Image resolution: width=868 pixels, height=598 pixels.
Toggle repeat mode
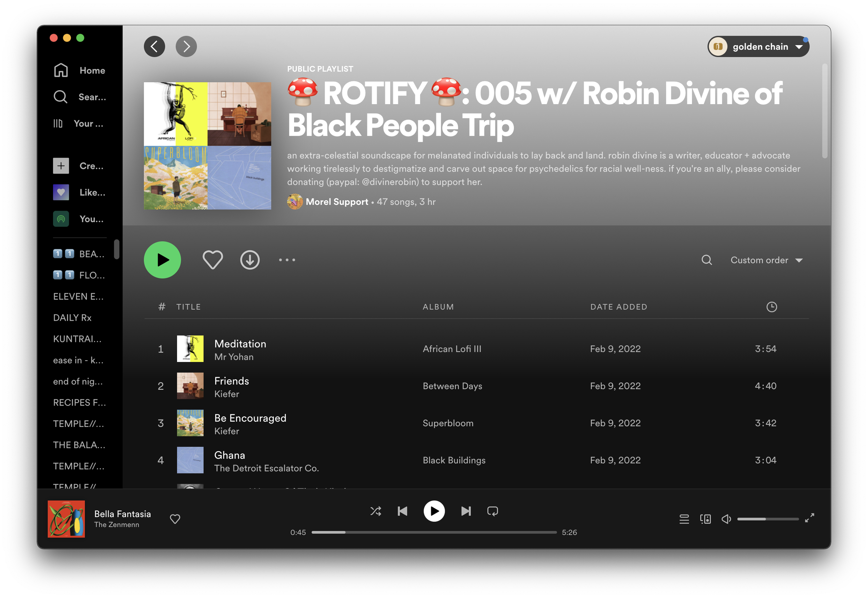(x=492, y=511)
